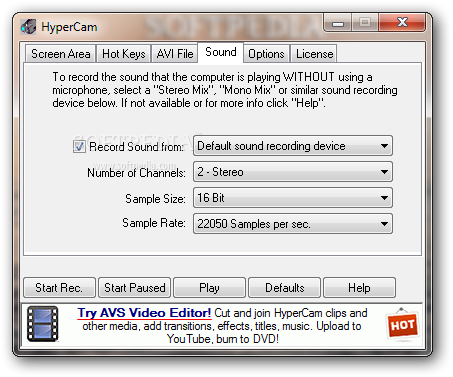Open the Record Sound from device dropdown
Viewport: 453px width, 377px height.
tap(293, 146)
